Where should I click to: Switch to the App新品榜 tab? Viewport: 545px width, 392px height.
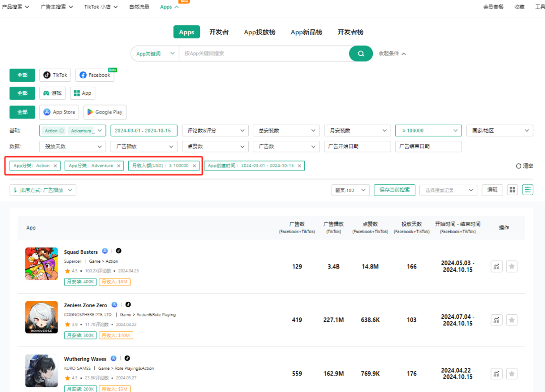(306, 32)
